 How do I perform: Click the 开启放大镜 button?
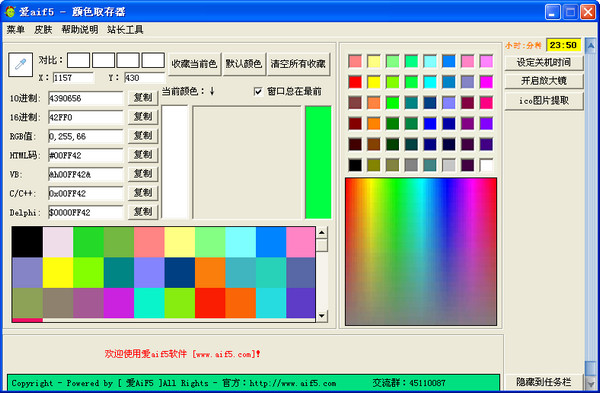pos(544,81)
